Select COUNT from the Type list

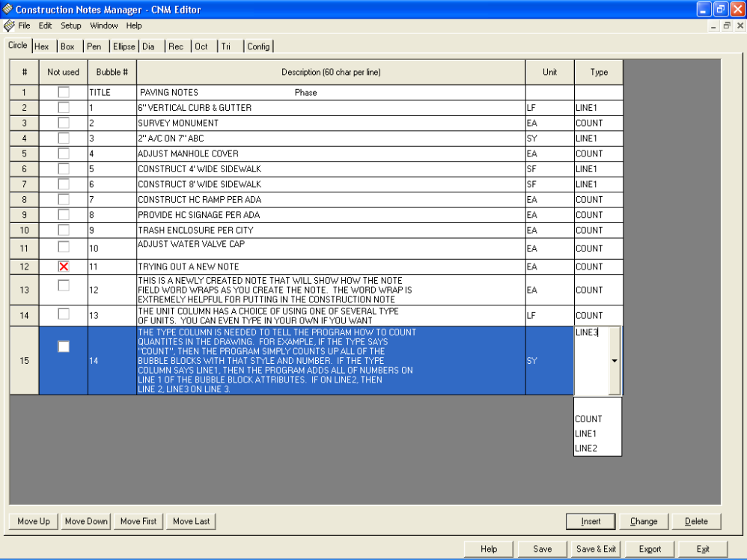589,419
